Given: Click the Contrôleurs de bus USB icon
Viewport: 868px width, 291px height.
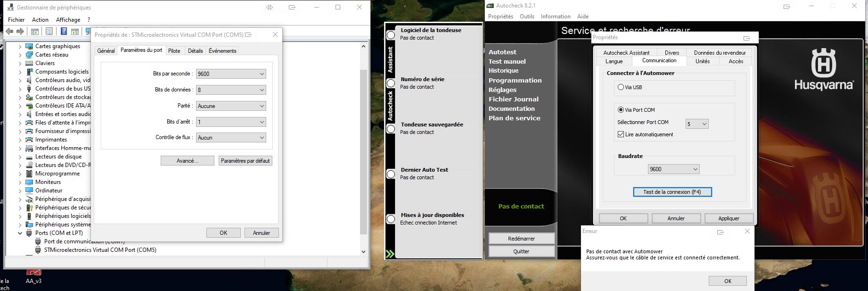Looking at the screenshot, I should click(29, 89).
